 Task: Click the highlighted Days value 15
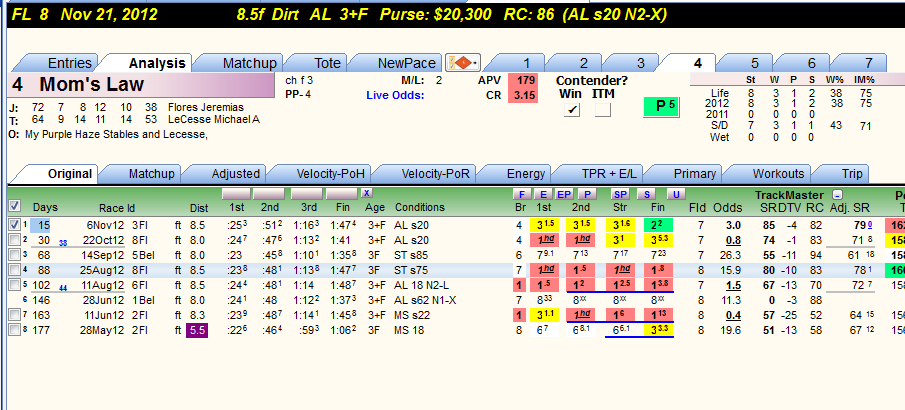click(40, 225)
